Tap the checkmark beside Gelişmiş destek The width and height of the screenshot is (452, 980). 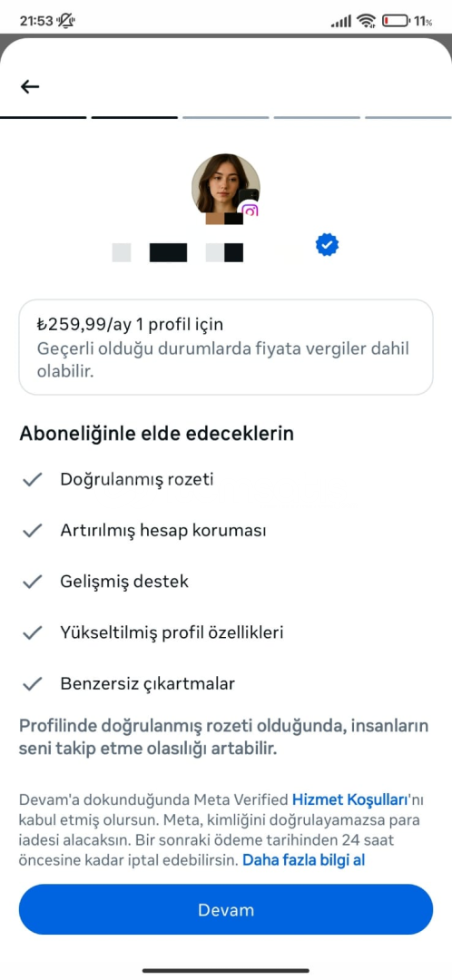pos(32,582)
